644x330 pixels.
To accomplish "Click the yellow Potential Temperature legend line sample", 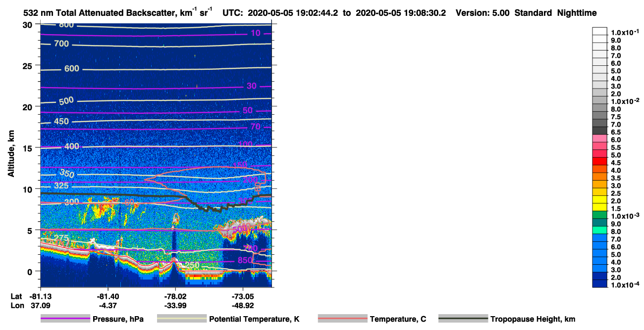I will tap(182, 319).
